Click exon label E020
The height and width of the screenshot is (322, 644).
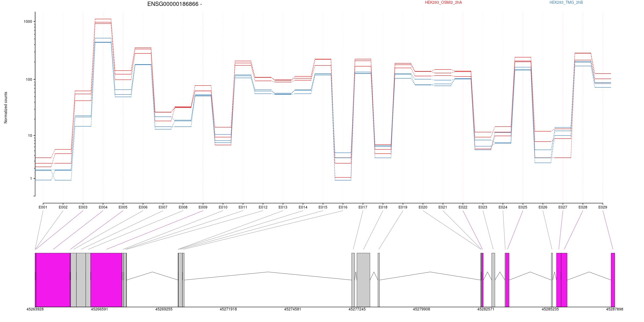coord(423,207)
